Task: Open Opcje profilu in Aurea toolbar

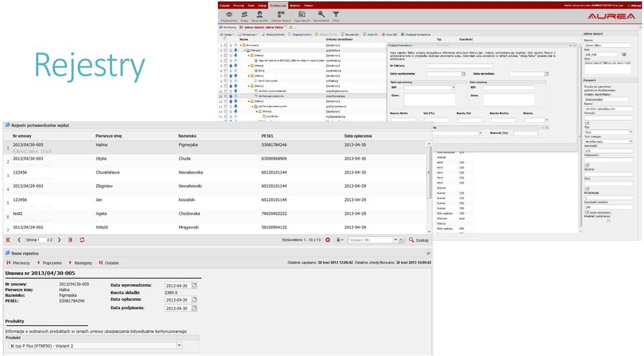Action: [x=260, y=16]
